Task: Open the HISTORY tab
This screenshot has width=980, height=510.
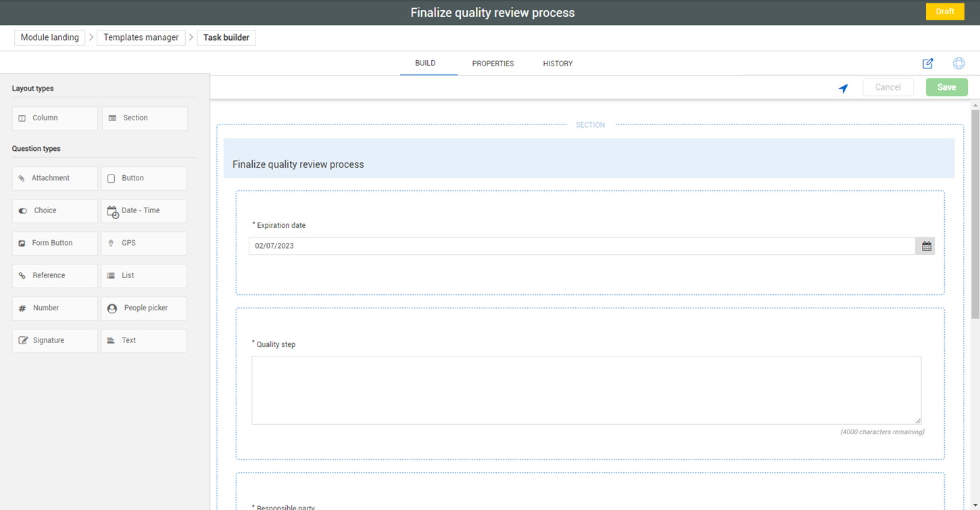Action: (x=558, y=64)
